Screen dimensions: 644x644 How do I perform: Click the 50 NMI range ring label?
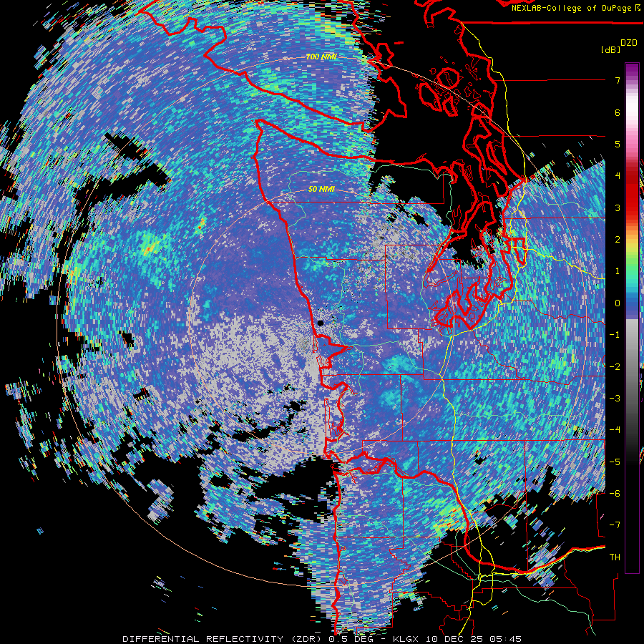pos(321,190)
